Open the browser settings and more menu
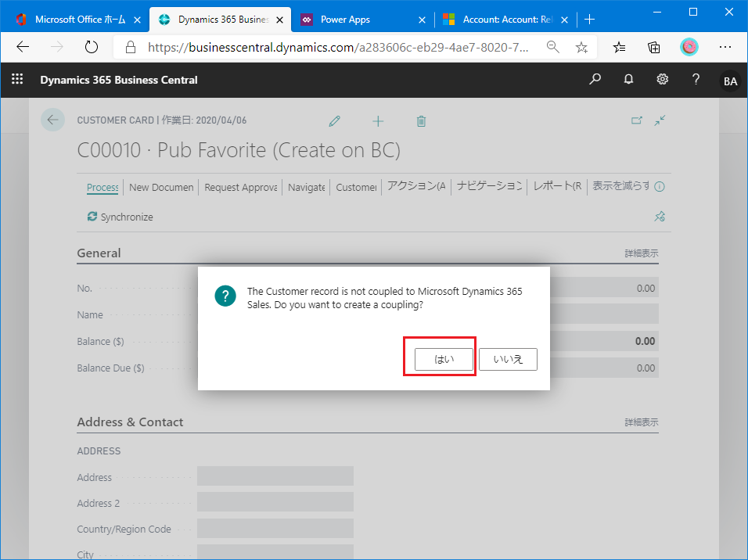The image size is (748, 560). pos(725,47)
